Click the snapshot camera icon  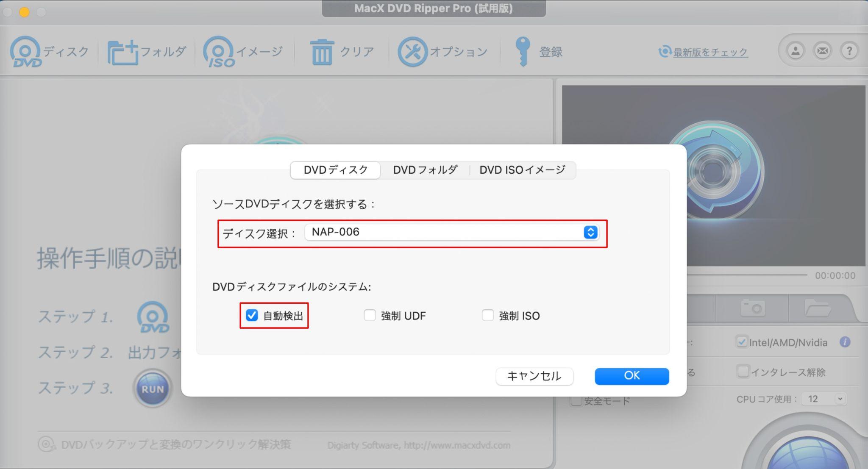point(752,308)
